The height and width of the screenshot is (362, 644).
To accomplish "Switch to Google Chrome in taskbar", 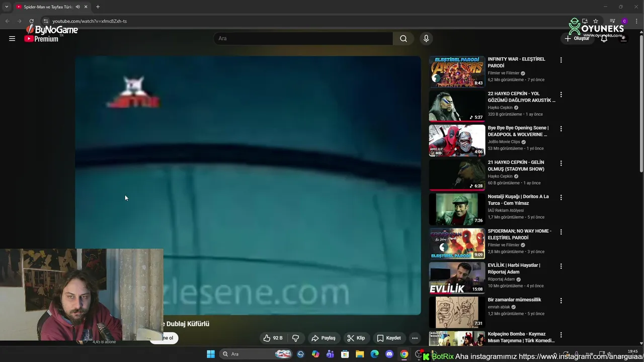I will [x=404, y=354].
